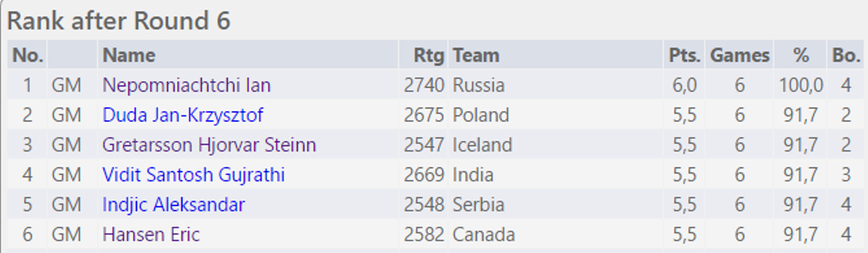Click the Games column header
Image resolution: width=868 pixels, height=253 pixels.
coord(739,55)
